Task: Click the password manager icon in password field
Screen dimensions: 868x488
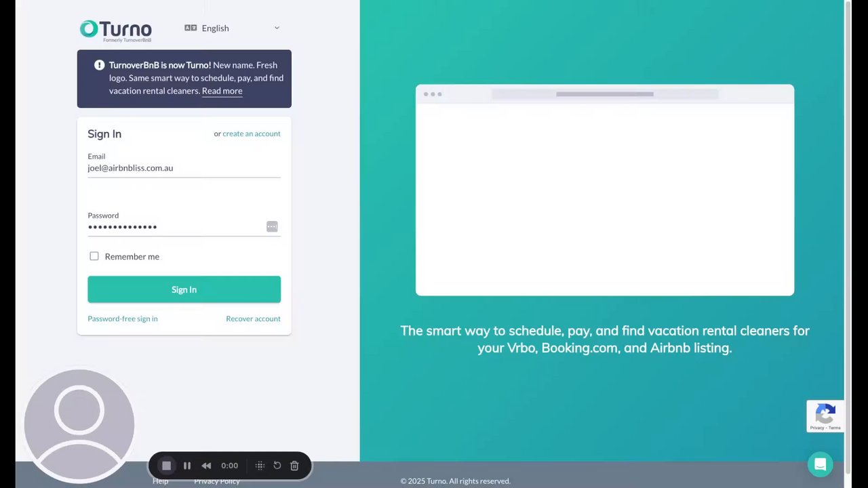Action: 272,226
